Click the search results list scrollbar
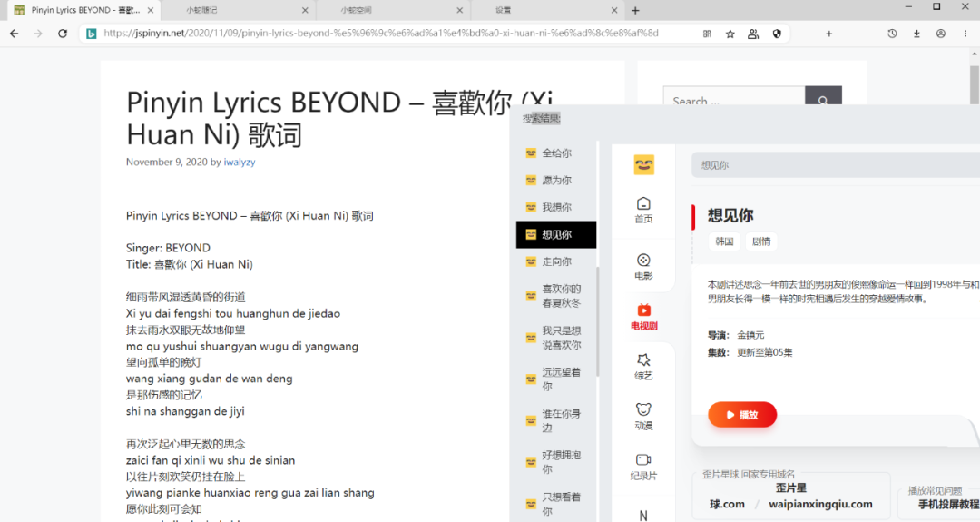 598,322
